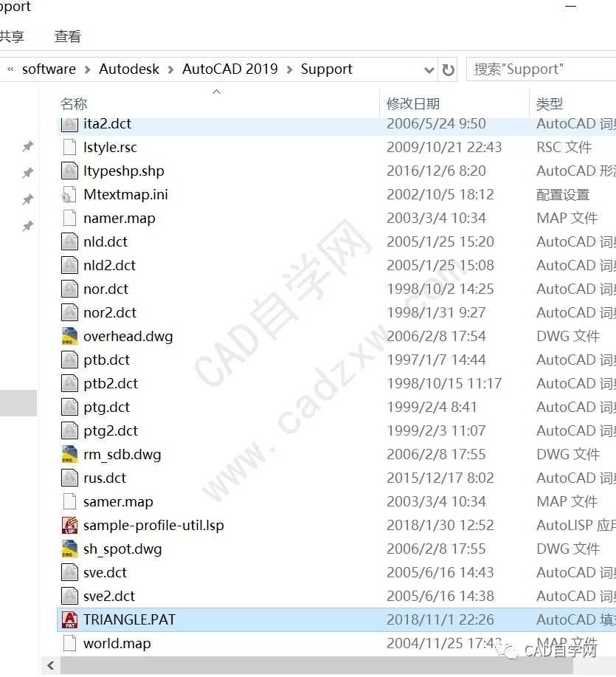616x677 pixels.
Task: Navigate to Autodesk in the breadcrumb
Action: click(129, 69)
